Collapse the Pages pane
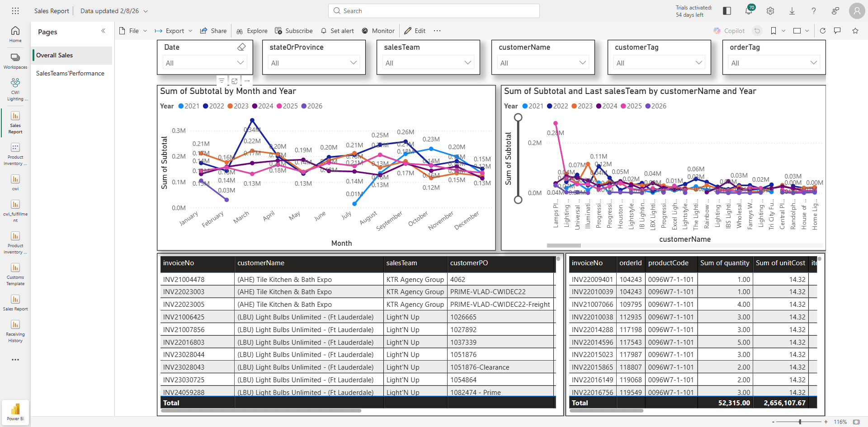 pos(103,31)
